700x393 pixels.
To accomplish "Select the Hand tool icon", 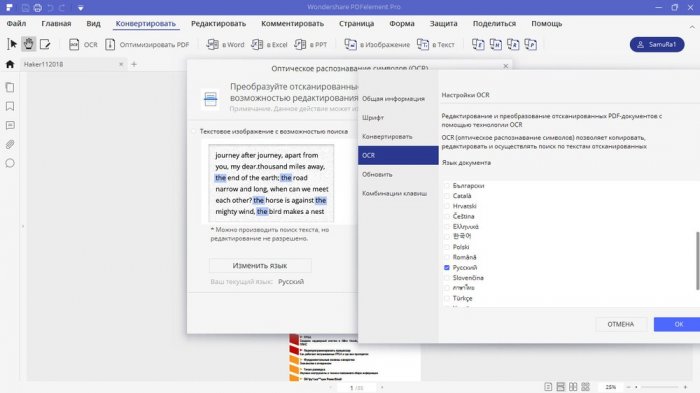I will (29, 44).
